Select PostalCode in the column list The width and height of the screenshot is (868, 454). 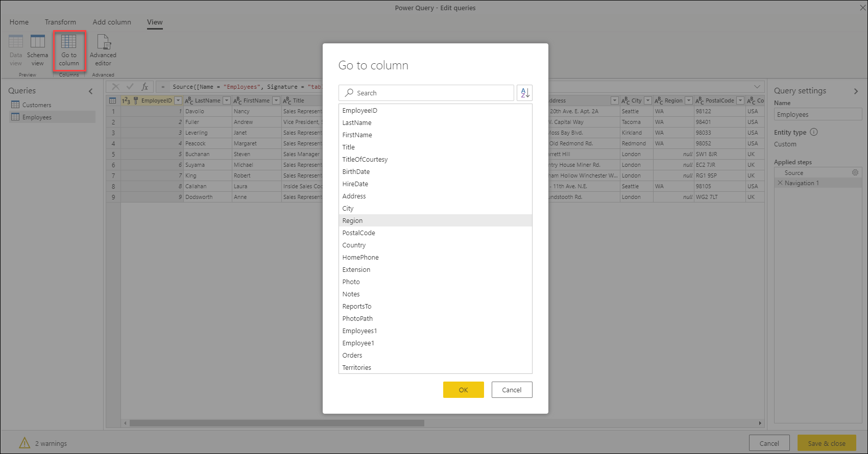click(x=435, y=233)
